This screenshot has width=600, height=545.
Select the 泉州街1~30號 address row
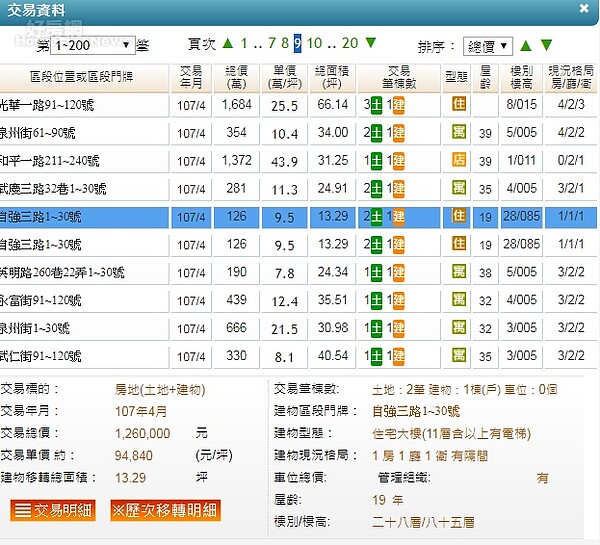click(x=84, y=329)
